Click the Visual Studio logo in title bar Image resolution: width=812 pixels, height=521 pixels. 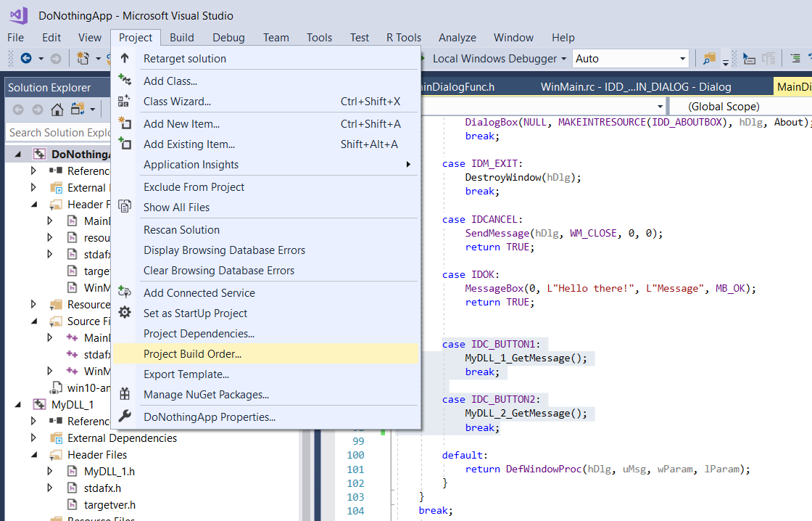19,15
